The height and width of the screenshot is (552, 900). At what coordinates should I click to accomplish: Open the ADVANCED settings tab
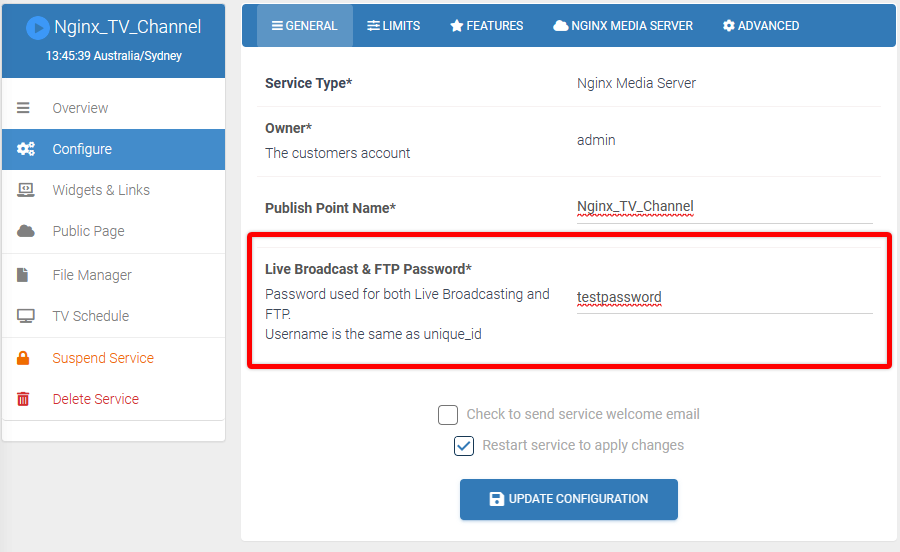(x=761, y=26)
